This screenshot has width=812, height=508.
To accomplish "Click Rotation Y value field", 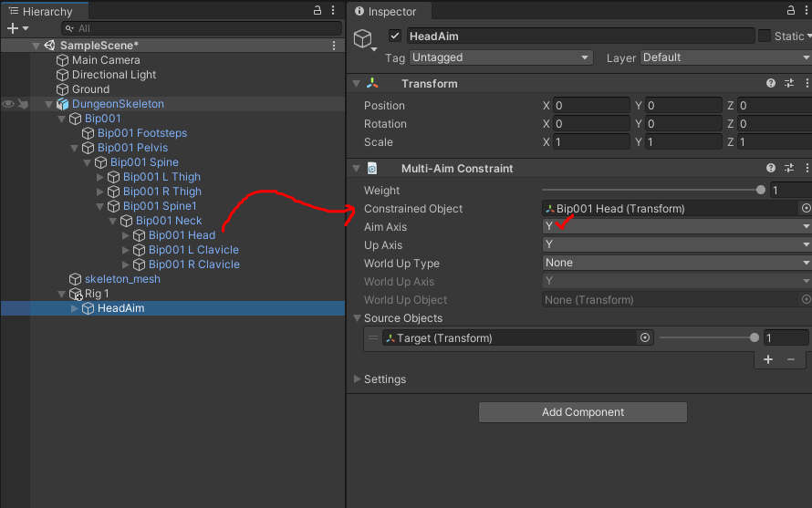I will point(683,124).
